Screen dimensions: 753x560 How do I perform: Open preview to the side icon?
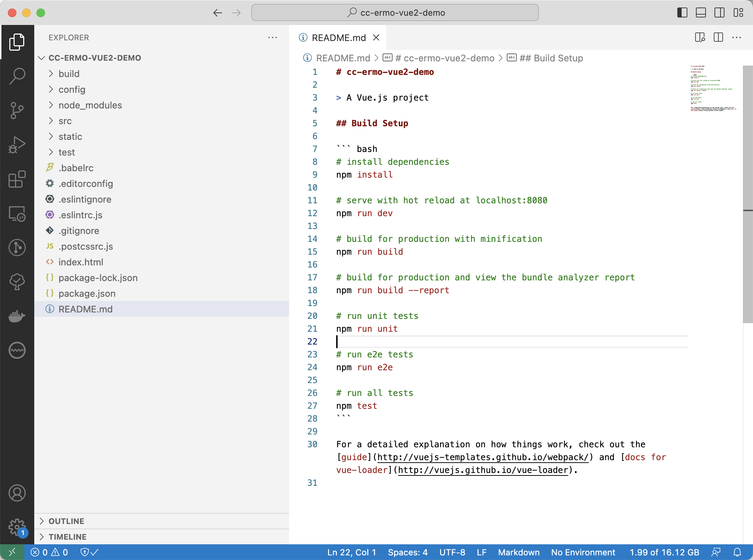tap(700, 37)
